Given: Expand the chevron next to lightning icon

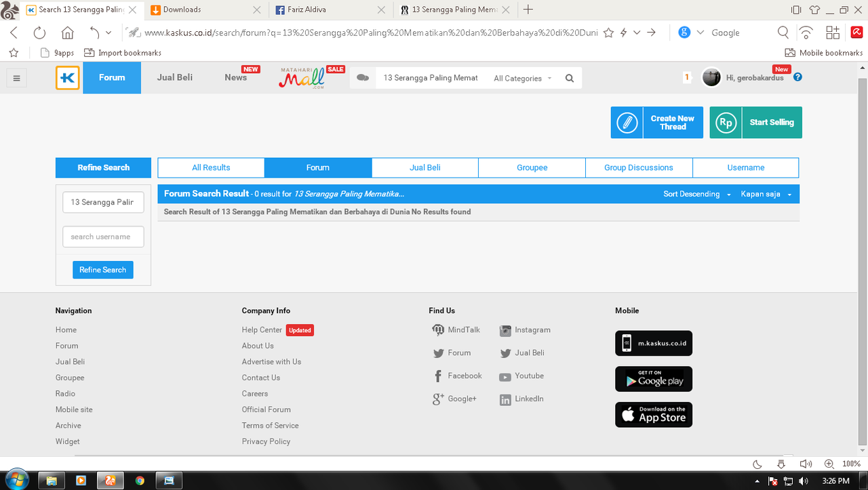Looking at the screenshot, I should (637, 33).
